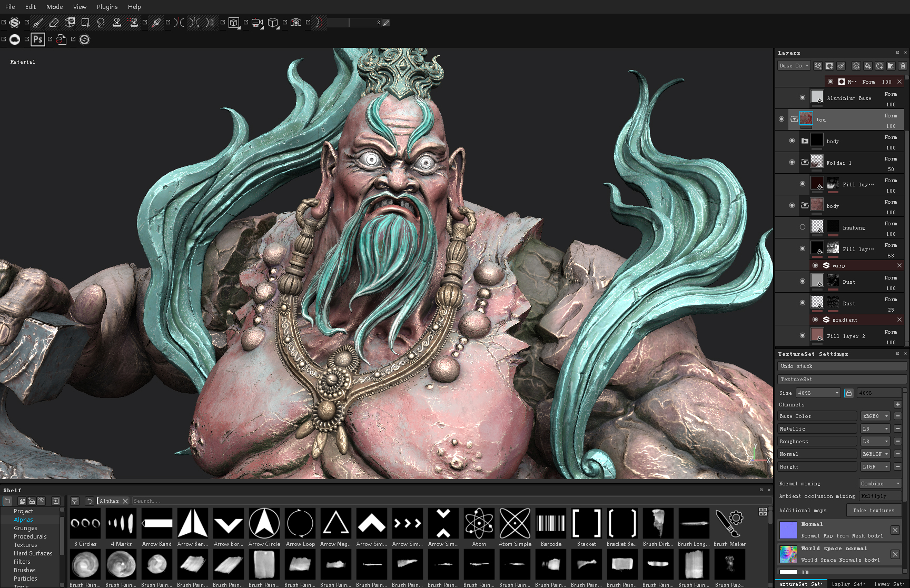Click the pen pressure icon beside size field

click(x=386, y=23)
